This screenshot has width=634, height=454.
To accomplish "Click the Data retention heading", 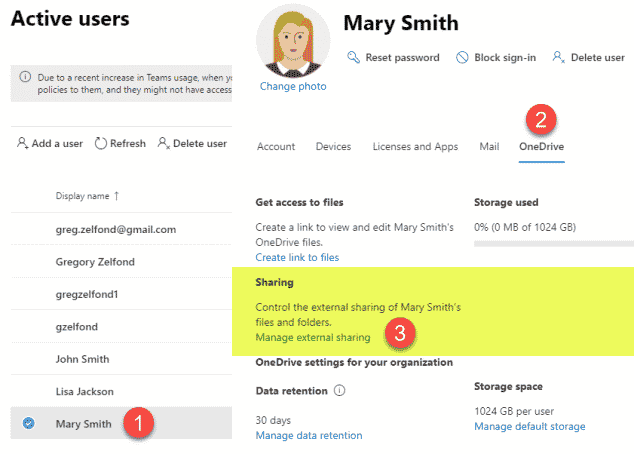I will tap(292, 391).
